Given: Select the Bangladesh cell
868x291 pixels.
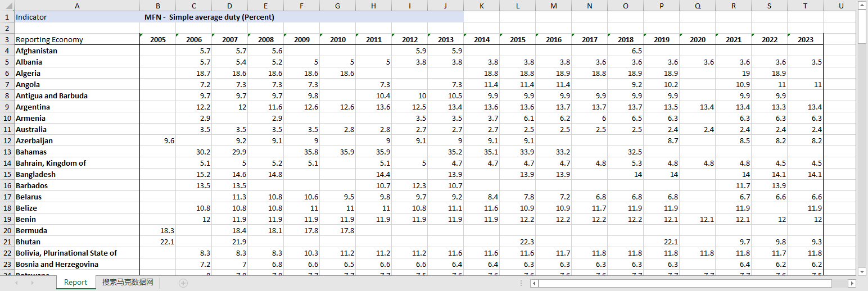Looking at the screenshot, I should (x=76, y=174).
